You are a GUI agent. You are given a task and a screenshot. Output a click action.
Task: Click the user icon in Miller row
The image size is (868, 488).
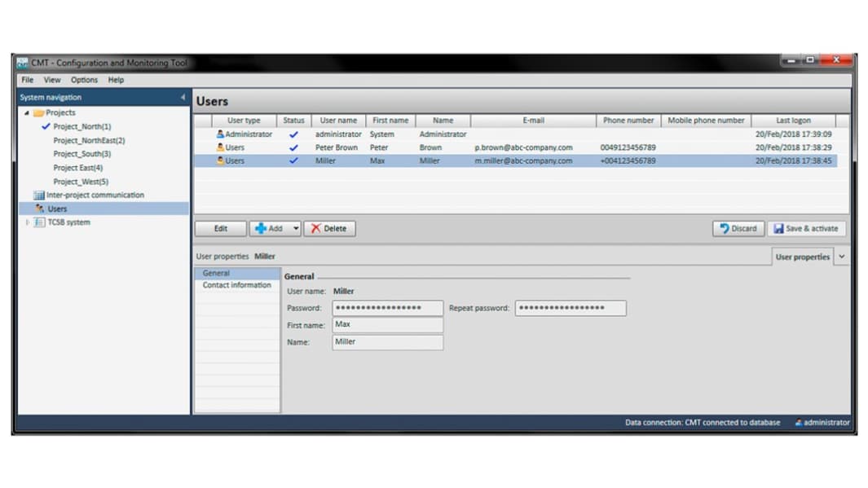point(220,160)
